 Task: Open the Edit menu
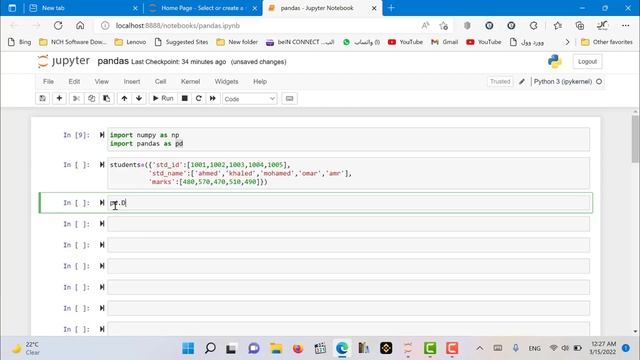pyautogui.click(x=74, y=81)
